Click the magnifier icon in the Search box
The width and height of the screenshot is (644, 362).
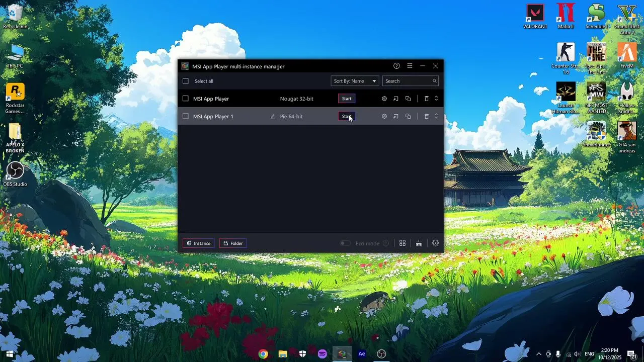[434, 81]
